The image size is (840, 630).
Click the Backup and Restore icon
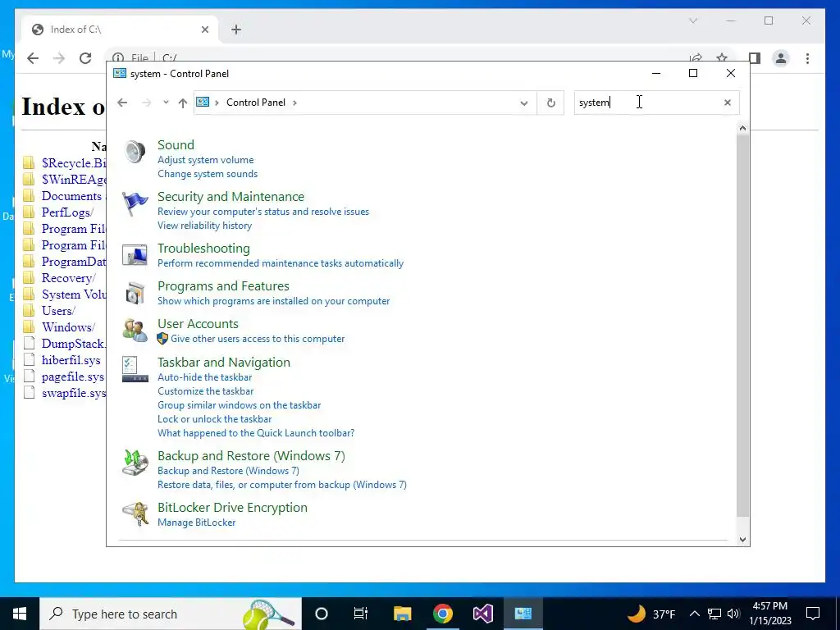tap(135, 463)
